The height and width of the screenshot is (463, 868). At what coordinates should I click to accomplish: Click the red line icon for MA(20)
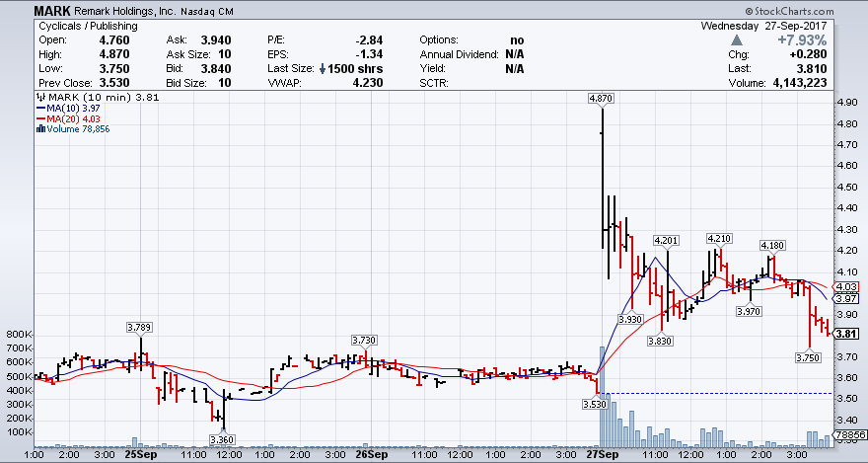tap(38, 118)
